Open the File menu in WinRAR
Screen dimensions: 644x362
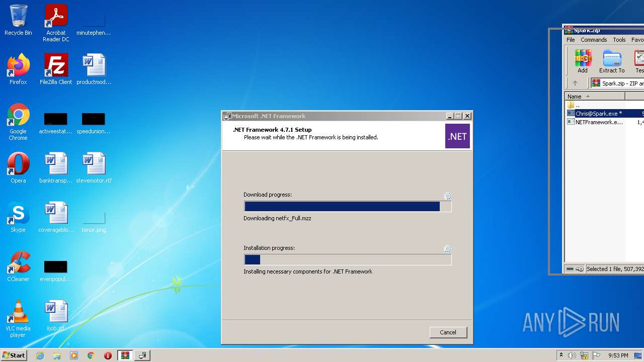click(571, 40)
